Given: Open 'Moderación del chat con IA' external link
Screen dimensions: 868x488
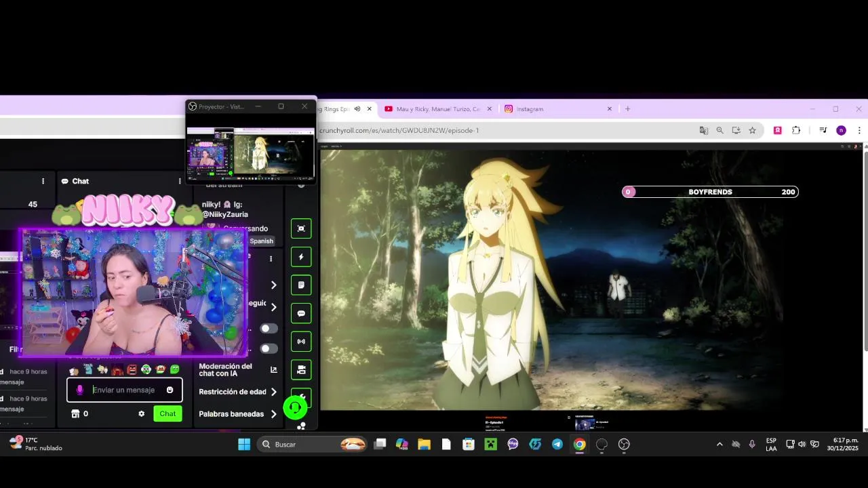Looking at the screenshot, I should (x=274, y=370).
